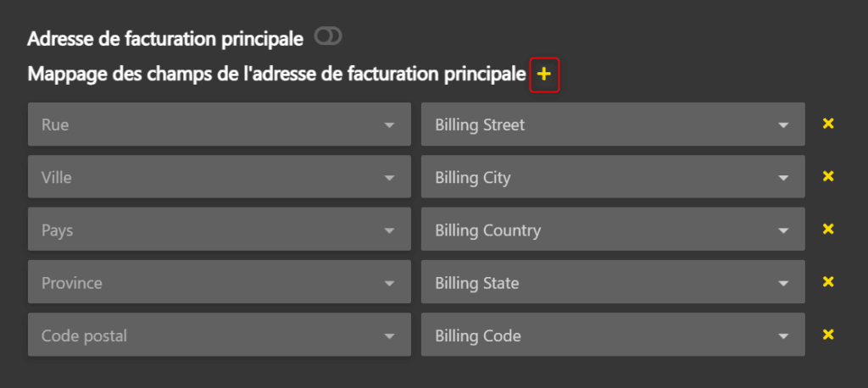This screenshot has width=868, height=388.
Task: Remove the Billing Code mapping row
Action: click(828, 335)
